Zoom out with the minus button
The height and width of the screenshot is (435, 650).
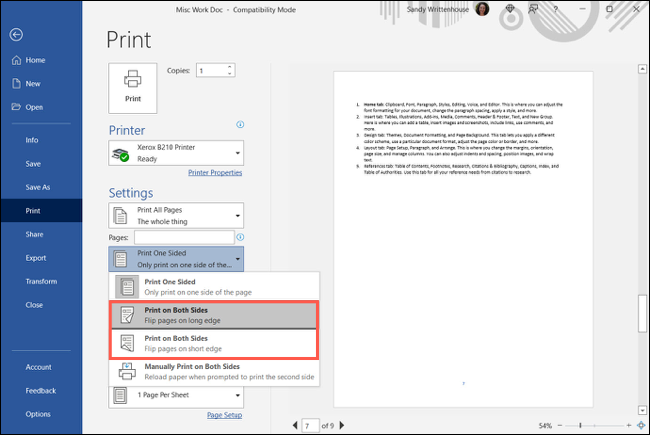(560, 425)
